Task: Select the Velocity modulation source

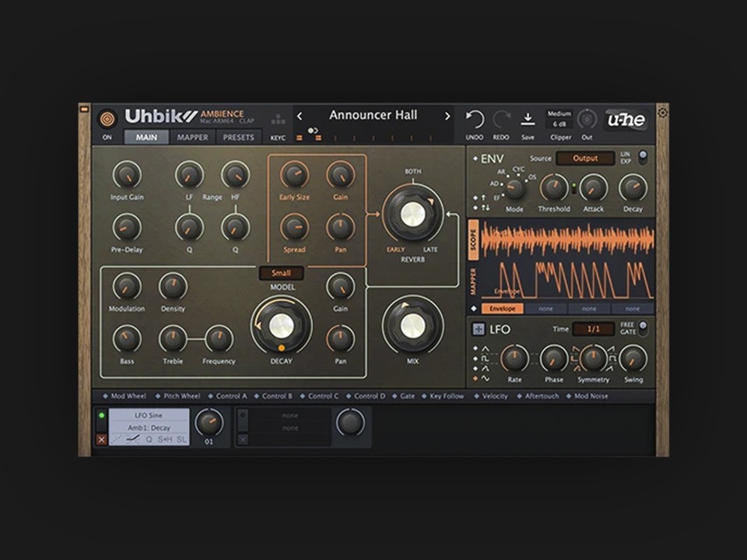Action: click(491, 396)
